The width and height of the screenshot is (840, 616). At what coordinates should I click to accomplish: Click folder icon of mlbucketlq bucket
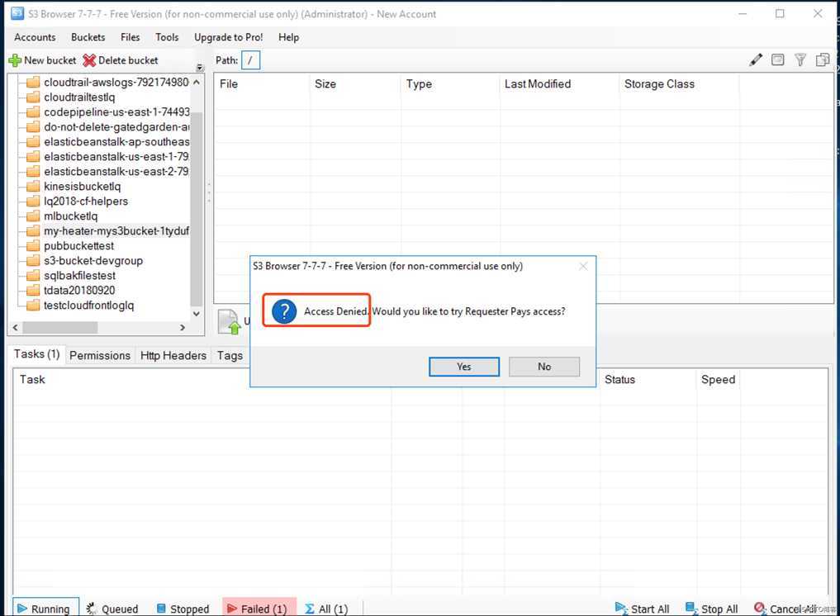(33, 216)
